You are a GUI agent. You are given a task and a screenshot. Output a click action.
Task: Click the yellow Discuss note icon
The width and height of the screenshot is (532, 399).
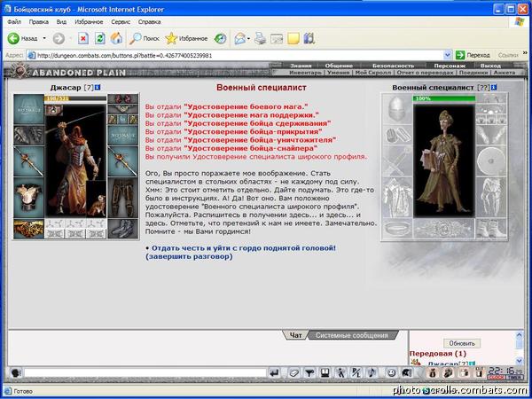click(x=293, y=39)
